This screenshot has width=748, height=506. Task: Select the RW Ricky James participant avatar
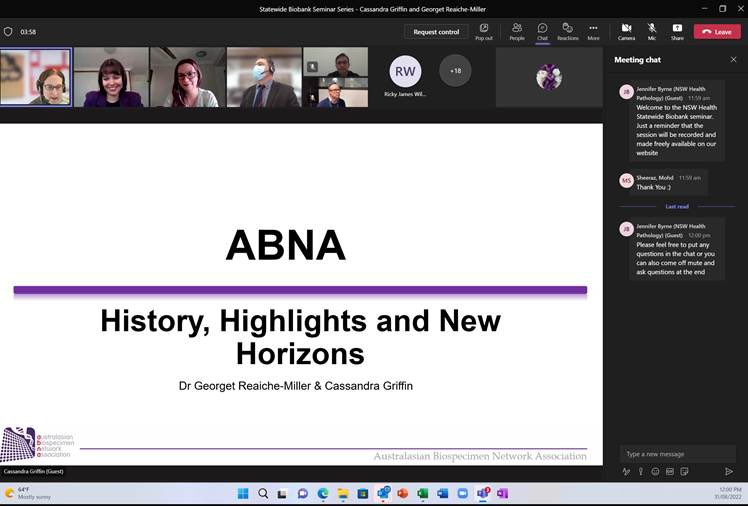pos(405,72)
